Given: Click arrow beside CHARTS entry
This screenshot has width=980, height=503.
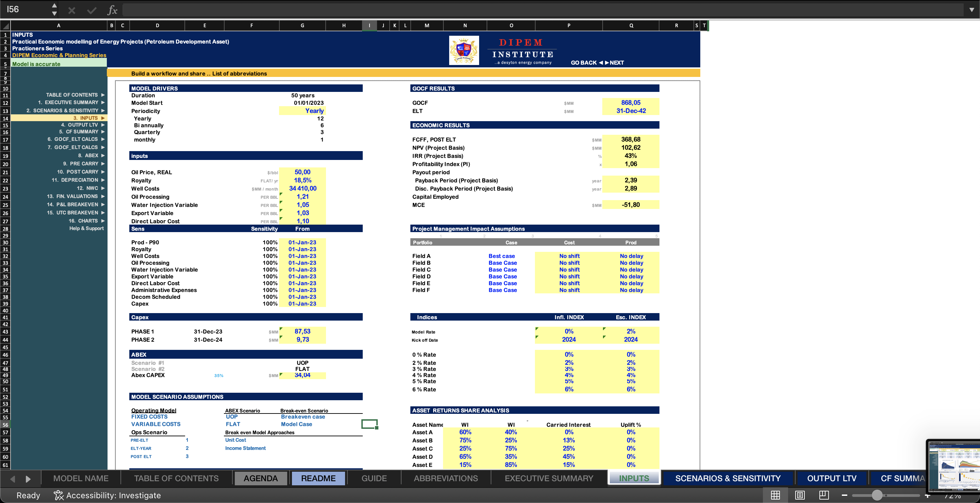Looking at the screenshot, I should click(x=103, y=221).
